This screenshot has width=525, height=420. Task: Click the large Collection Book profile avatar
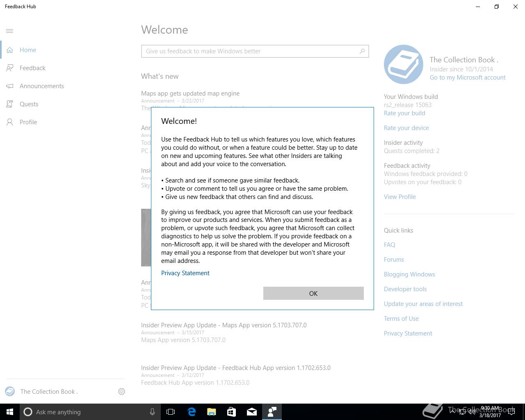pos(404,64)
